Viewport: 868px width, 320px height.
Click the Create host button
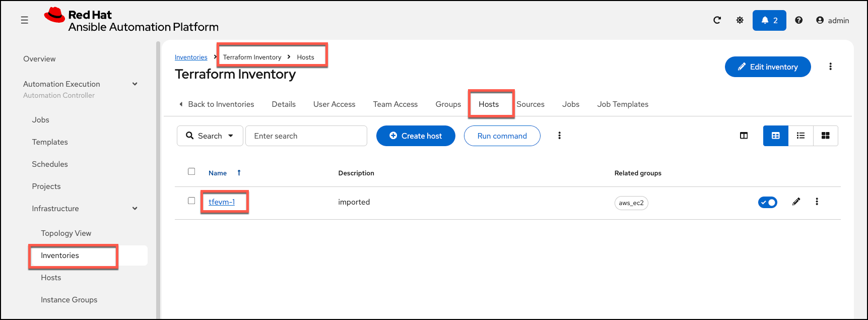tap(416, 136)
